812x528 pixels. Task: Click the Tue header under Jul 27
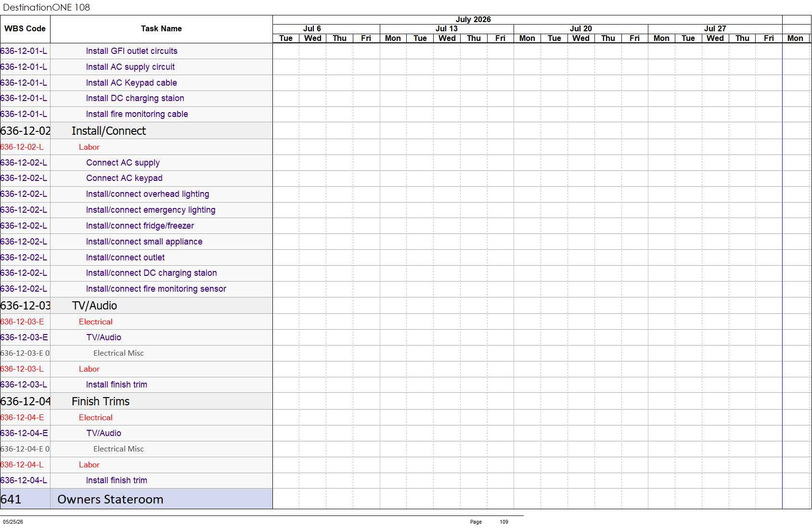688,39
